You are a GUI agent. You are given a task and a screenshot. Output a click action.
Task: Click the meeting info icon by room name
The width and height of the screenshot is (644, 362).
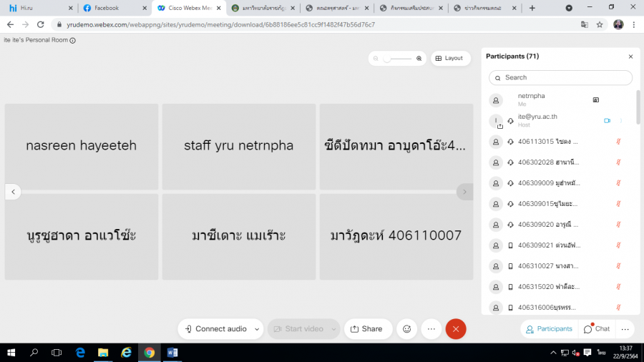pos(73,41)
